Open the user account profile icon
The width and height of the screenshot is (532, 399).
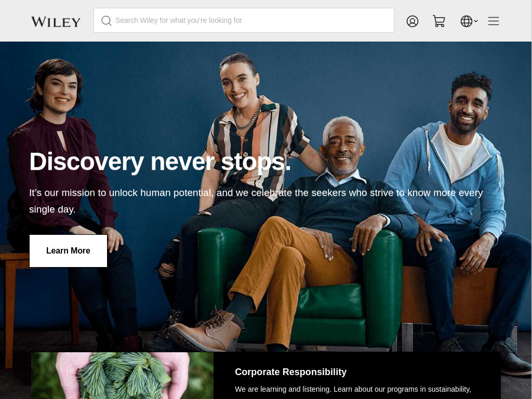click(x=412, y=21)
